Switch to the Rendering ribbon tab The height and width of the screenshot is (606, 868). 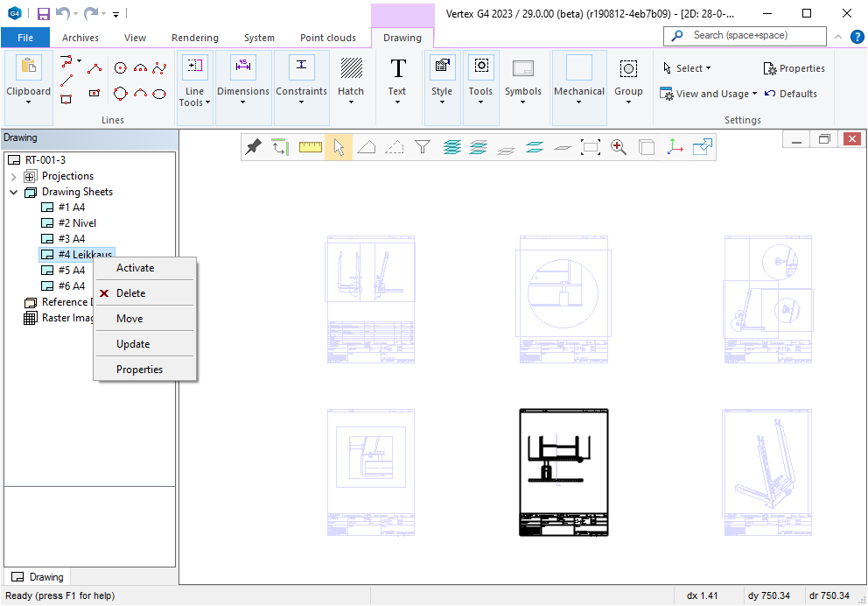(195, 38)
